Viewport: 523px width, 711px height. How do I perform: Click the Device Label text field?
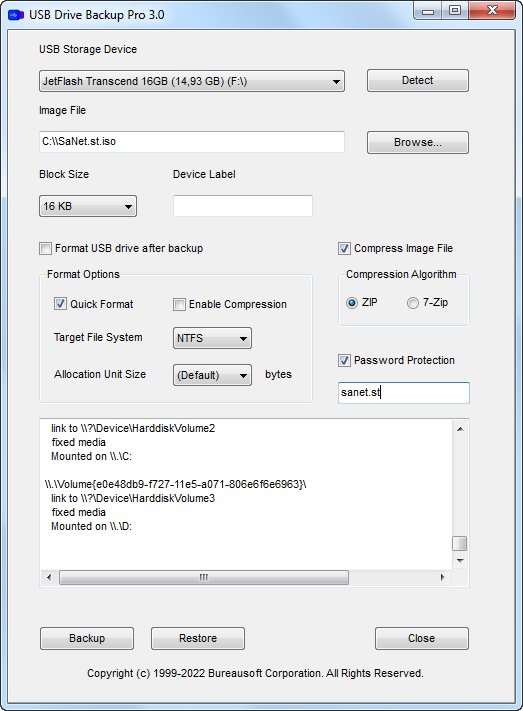point(243,206)
